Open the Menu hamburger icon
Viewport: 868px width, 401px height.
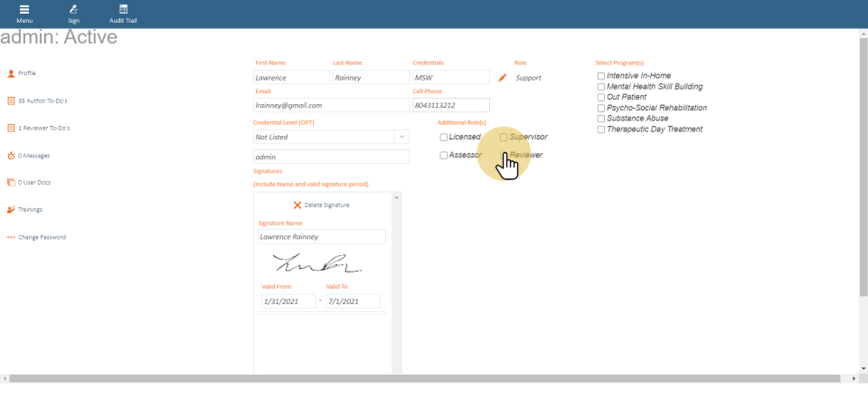(24, 9)
